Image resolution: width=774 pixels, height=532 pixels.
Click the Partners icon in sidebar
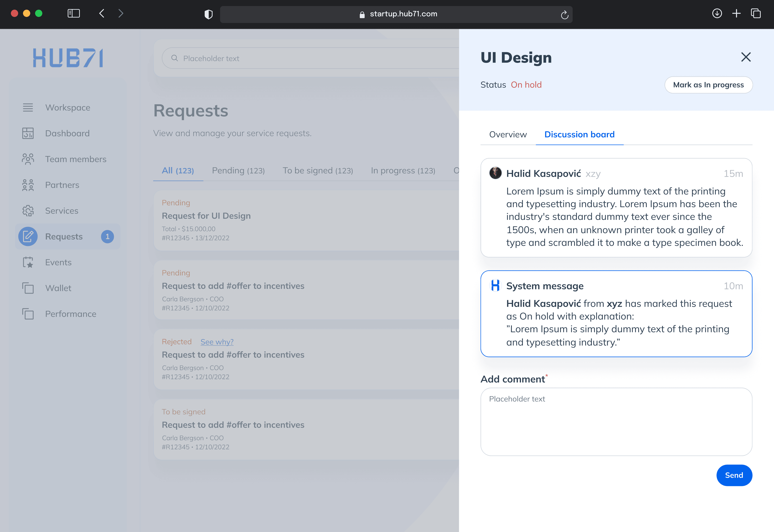pos(28,185)
